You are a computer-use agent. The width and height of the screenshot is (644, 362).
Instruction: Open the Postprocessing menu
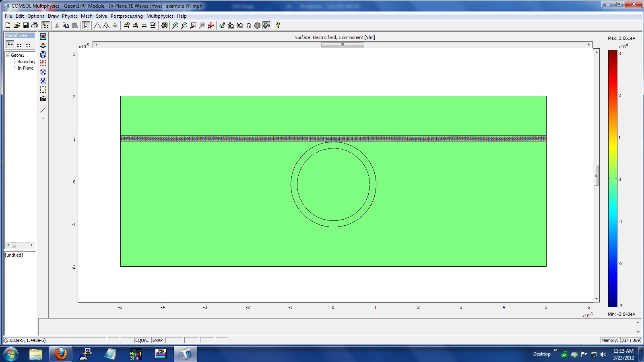[126, 16]
